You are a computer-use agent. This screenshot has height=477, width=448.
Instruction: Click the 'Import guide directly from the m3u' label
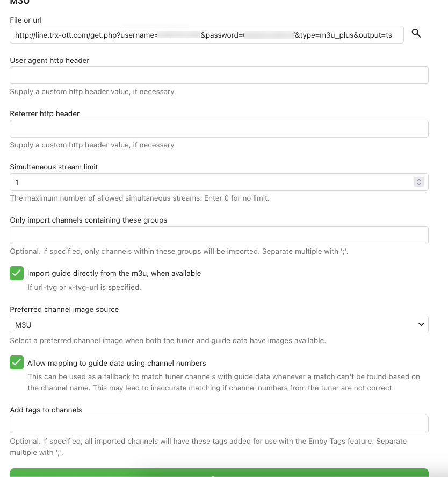114,273
